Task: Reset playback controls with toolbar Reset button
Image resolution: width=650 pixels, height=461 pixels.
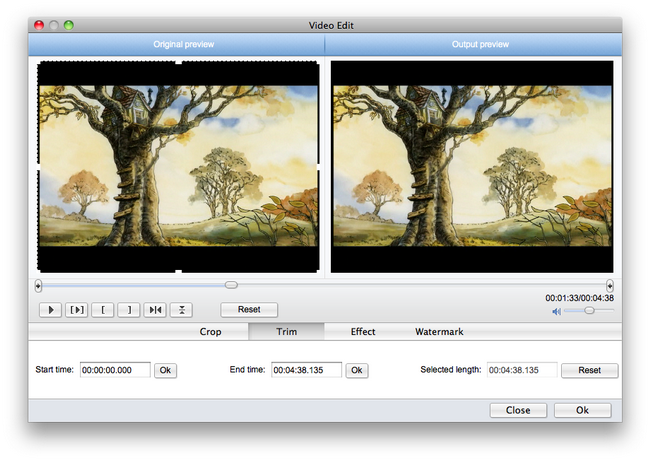Action: point(249,310)
